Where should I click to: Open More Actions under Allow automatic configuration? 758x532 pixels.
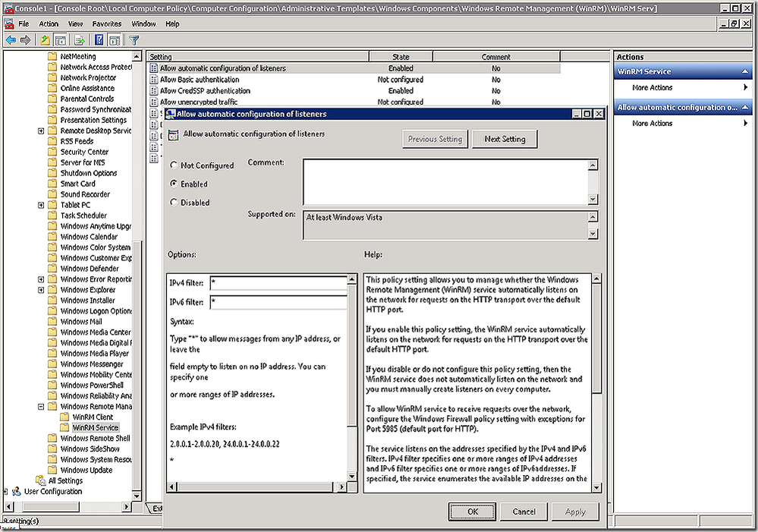tap(652, 124)
